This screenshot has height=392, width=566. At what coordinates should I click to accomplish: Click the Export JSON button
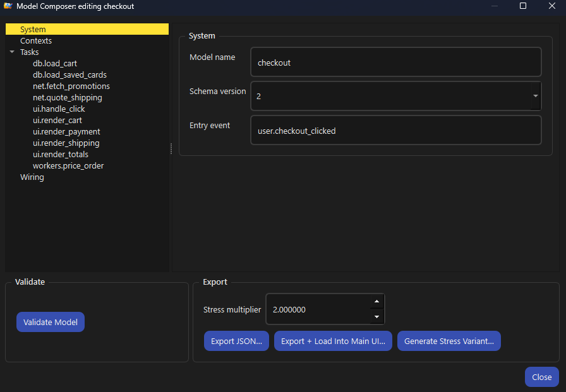point(236,341)
